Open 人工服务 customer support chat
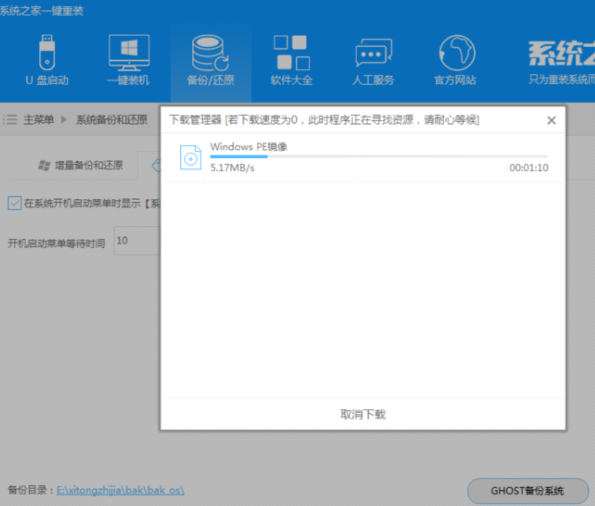The height and width of the screenshot is (506, 595). pos(373,60)
